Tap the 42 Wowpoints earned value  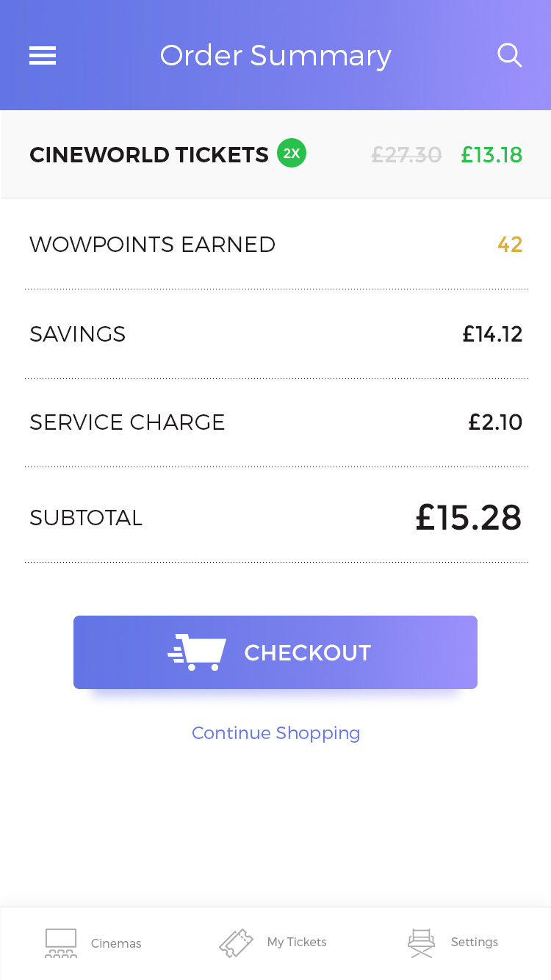point(510,245)
